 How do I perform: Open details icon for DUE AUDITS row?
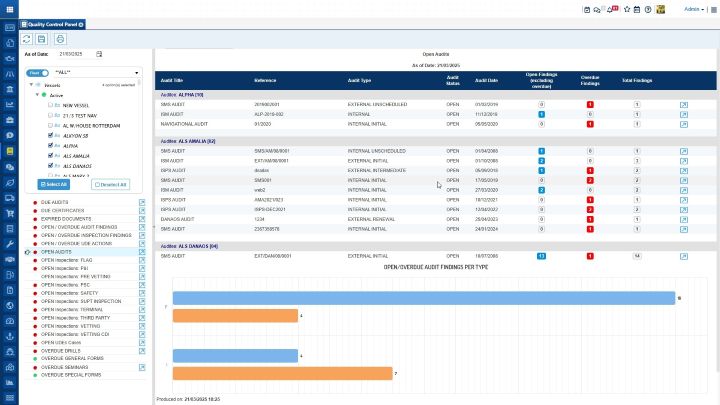143,201
